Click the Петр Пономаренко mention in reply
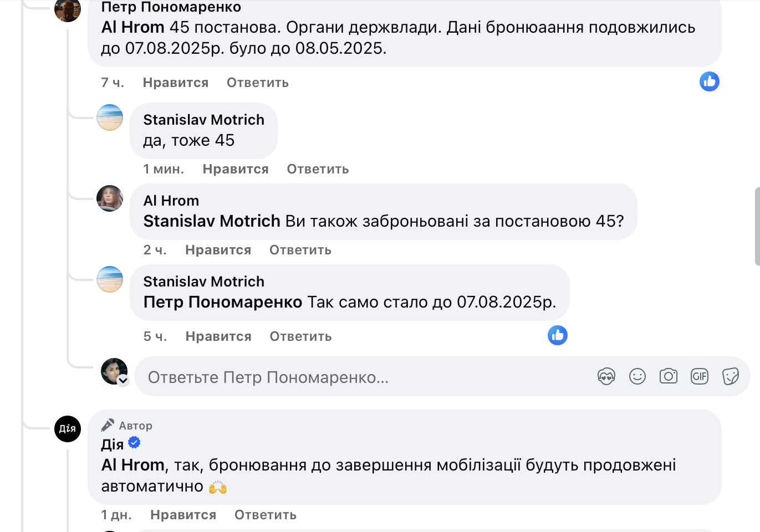The height and width of the screenshot is (532, 760). [x=223, y=302]
